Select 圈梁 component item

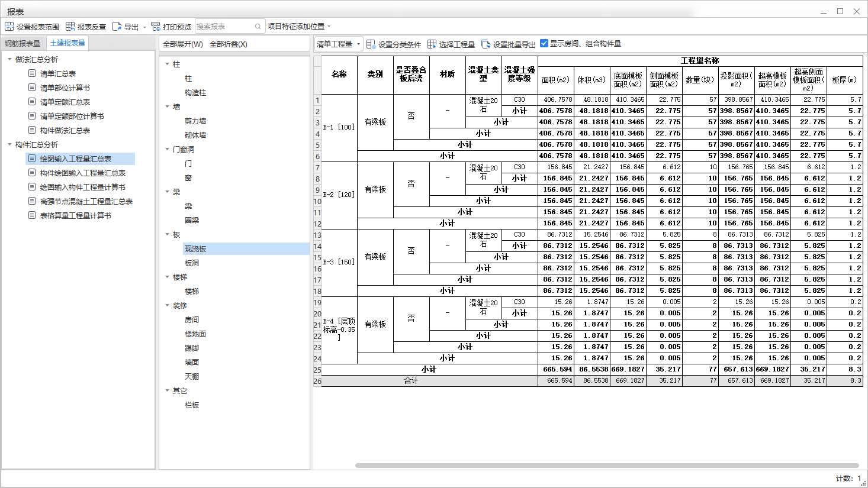(x=192, y=220)
